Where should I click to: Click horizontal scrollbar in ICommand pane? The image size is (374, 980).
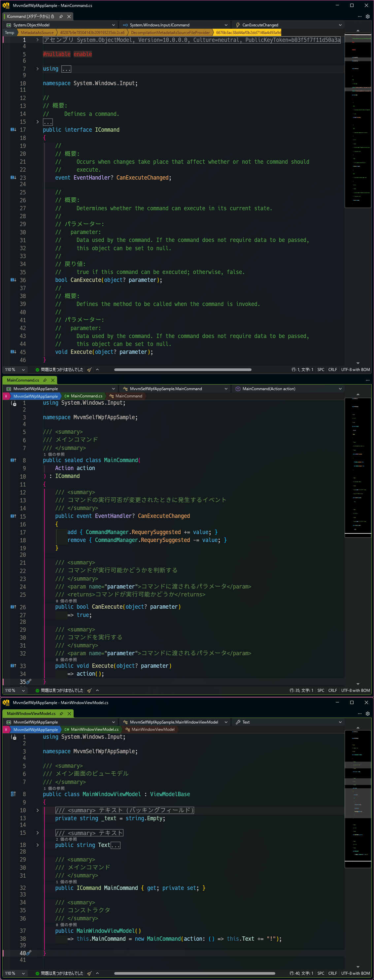(183, 369)
